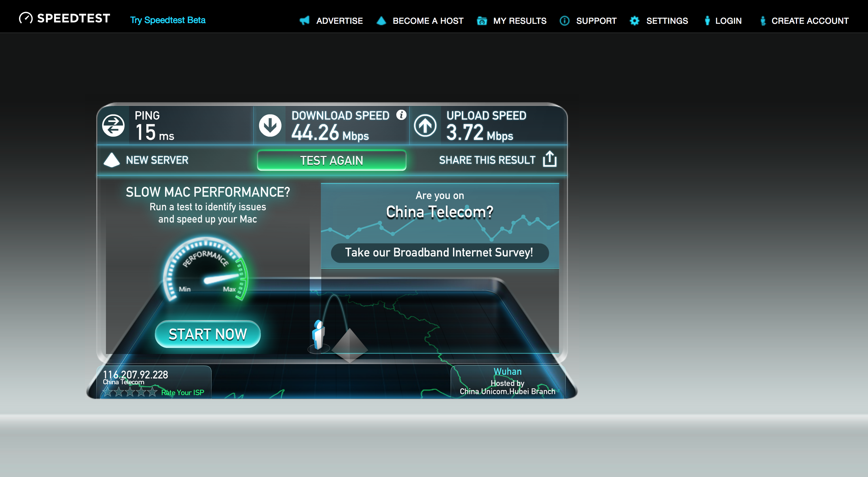Open the Rate Your ISP link
The width and height of the screenshot is (868, 477).
pyautogui.click(x=183, y=393)
